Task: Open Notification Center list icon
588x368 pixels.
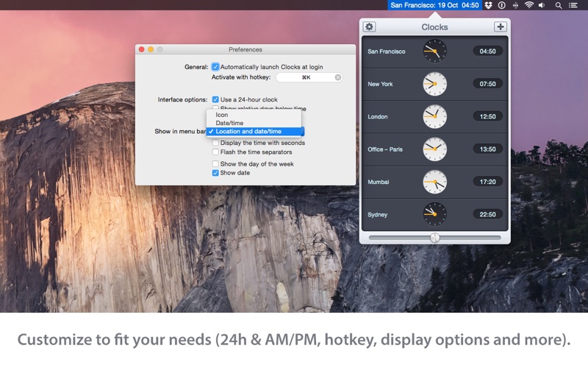Action: coord(573,5)
